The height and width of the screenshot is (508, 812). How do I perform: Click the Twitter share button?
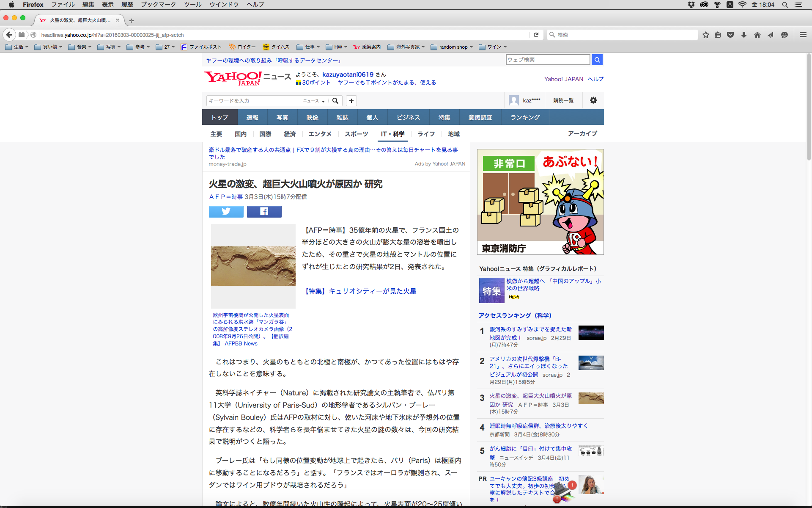226,211
